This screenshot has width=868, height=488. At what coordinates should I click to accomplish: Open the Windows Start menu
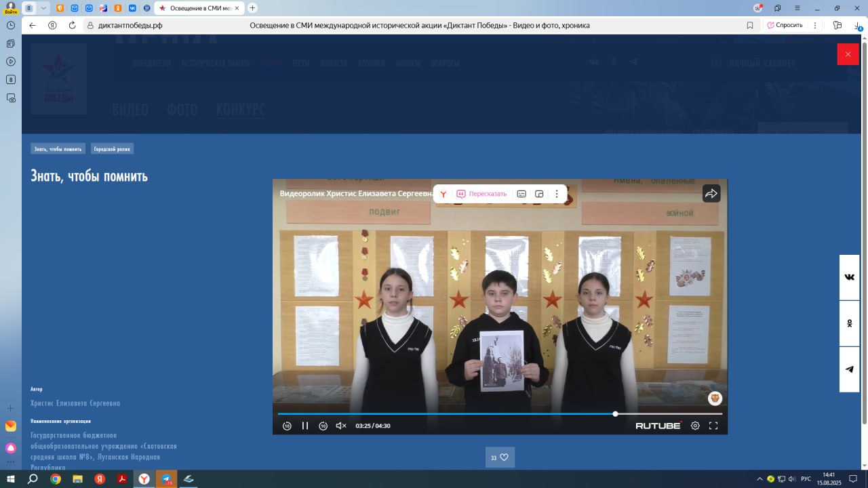click(11, 479)
